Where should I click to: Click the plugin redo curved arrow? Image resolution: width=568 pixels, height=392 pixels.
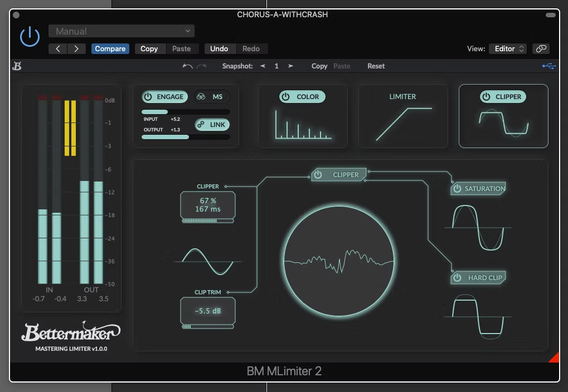tap(201, 66)
